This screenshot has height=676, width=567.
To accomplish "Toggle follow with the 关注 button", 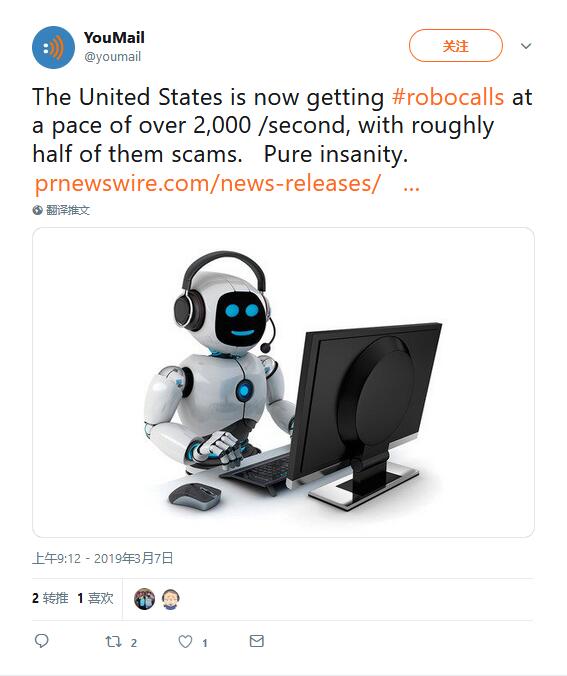I will click(x=456, y=46).
